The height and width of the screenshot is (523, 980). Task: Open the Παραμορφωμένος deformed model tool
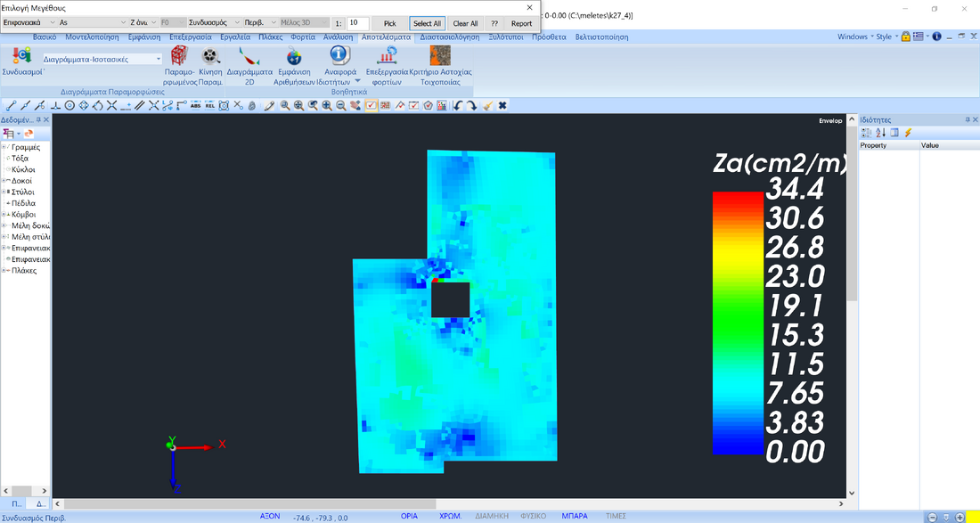(x=179, y=57)
